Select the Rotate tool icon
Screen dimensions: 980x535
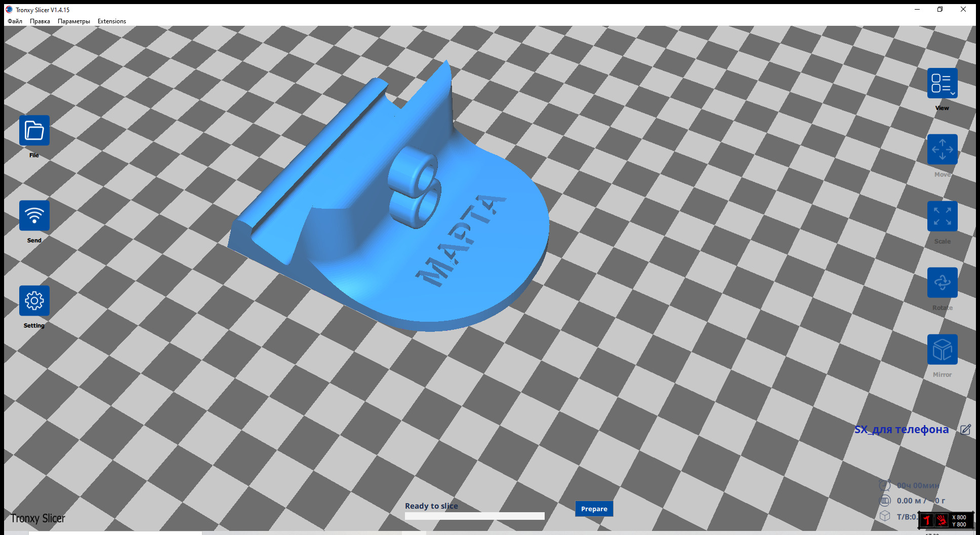(x=942, y=283)
